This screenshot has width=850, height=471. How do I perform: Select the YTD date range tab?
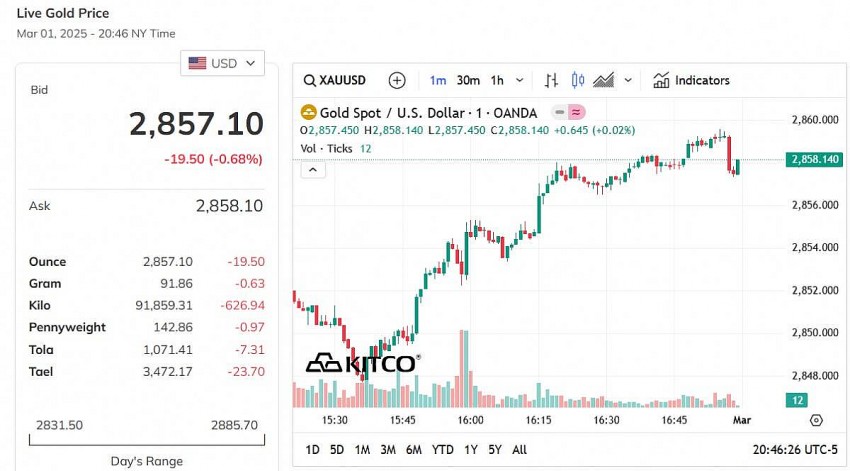tap(442, 450)
